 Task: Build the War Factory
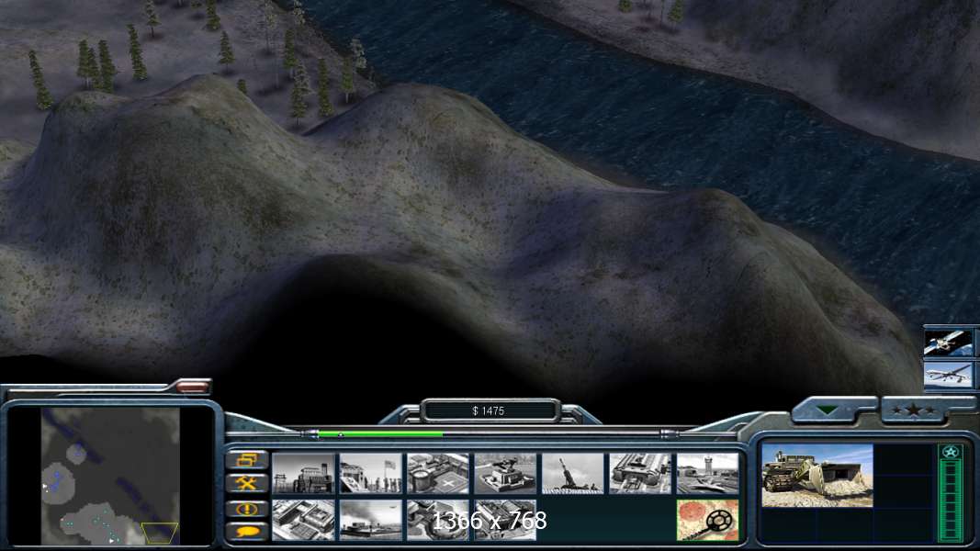pyautogui.click(x=640, y=474)
